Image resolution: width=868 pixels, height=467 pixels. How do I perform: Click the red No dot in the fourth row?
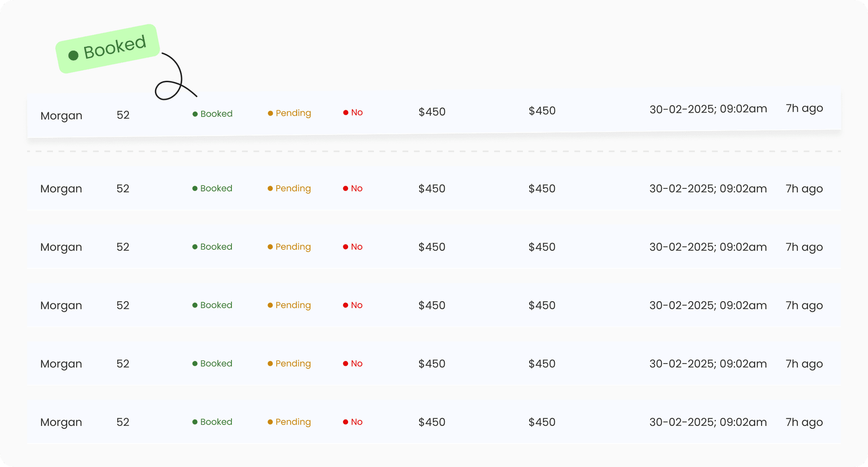click(x=346, y=305)
